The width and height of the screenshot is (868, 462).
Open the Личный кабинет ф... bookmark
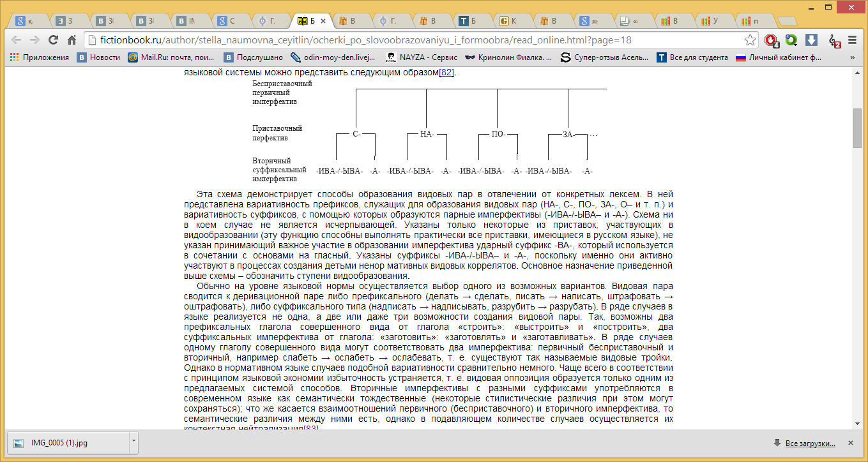tap(779, 57)
